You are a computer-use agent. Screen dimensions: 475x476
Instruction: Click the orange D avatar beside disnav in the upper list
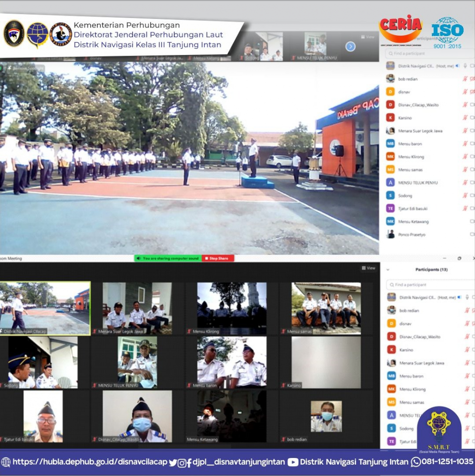(x=390, y=92)
